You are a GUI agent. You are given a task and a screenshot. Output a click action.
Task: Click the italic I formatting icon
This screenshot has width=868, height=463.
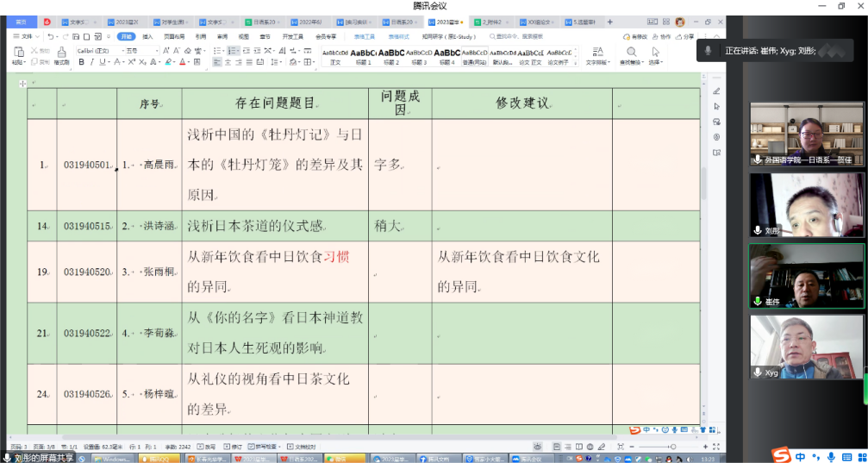(91, 62)
